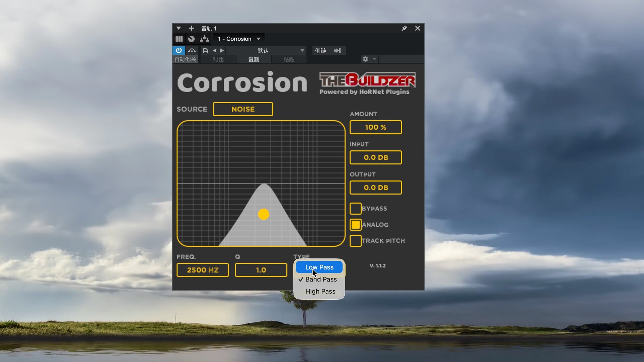
Task: Pin the plugin window with pushpin
Action: tap(404, 28)
